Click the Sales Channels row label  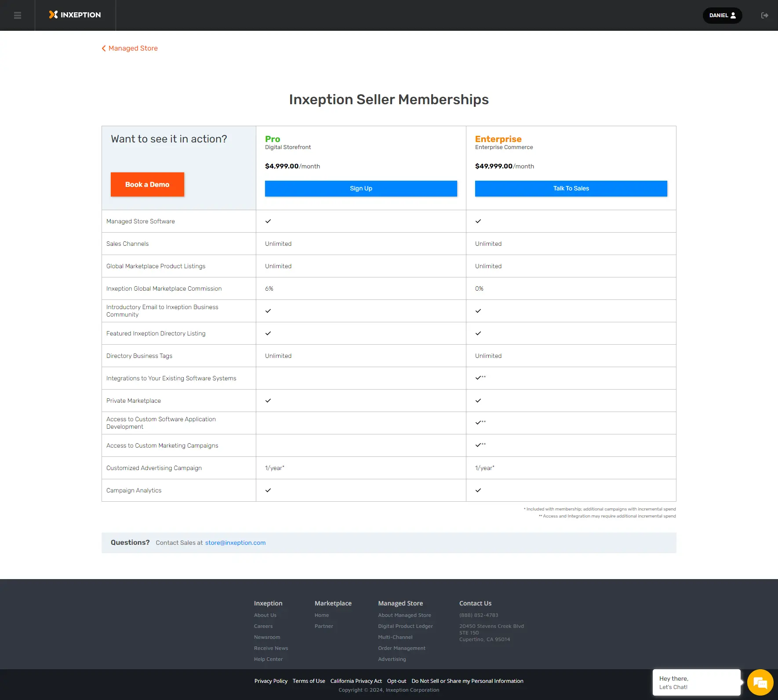point(127,244)
